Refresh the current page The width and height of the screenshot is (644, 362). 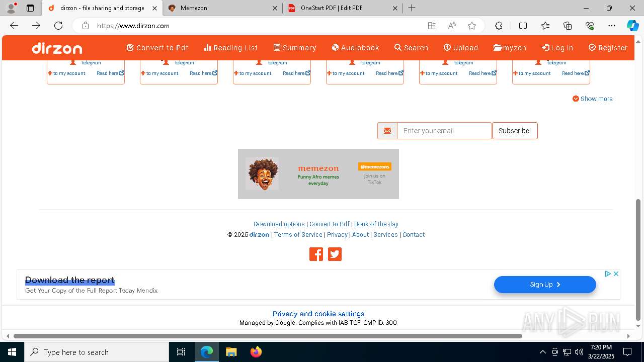58,26
